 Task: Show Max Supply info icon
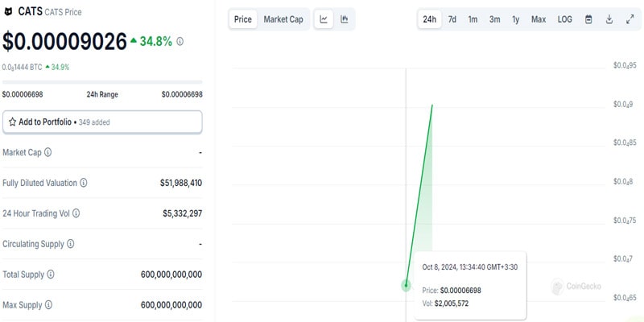pos(48,305)
